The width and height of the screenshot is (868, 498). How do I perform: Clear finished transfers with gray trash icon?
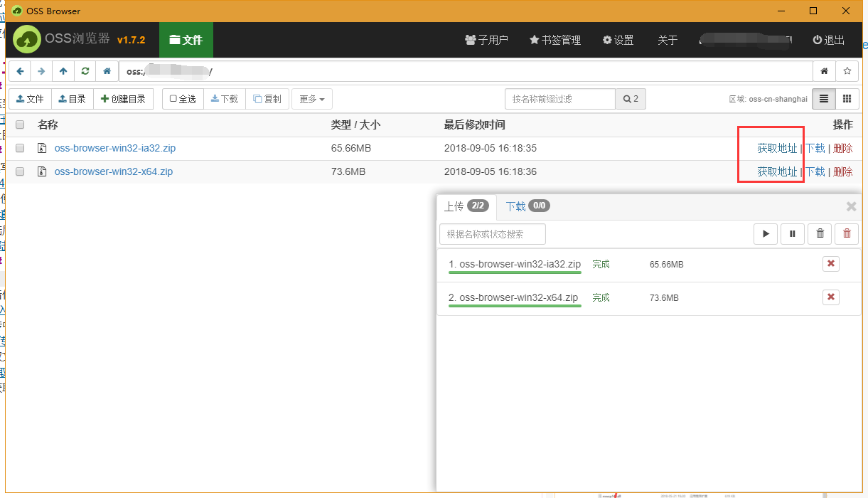coord(820,233)
